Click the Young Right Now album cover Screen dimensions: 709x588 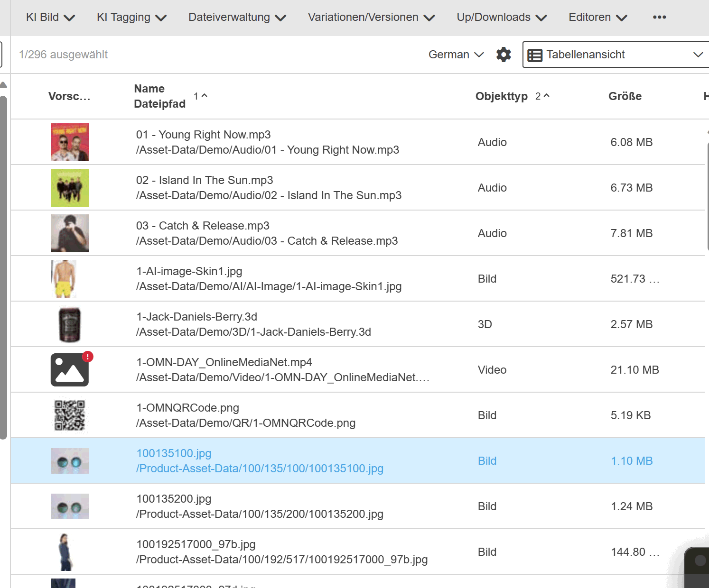click(70, 142)
